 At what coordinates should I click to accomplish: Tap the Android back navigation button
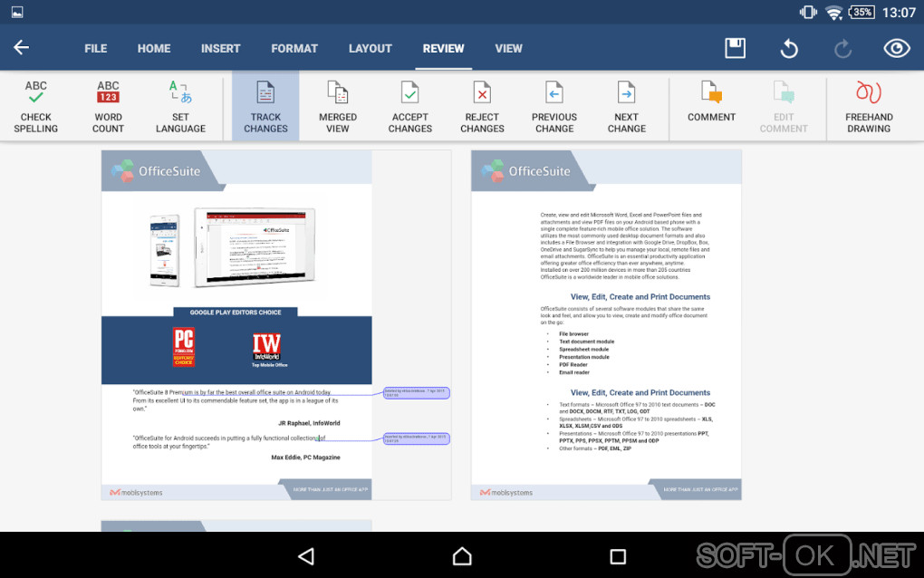click(306, 556)
